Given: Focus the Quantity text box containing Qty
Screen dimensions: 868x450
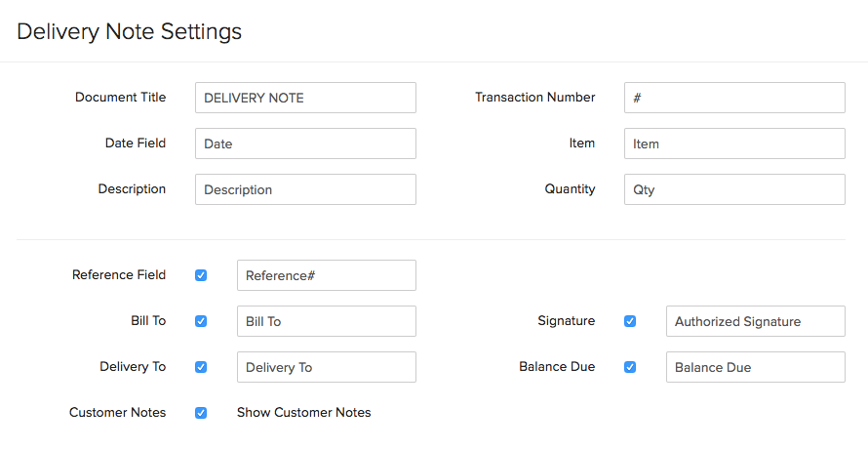Looking at the screenshot, I should [x=734, y=189].
